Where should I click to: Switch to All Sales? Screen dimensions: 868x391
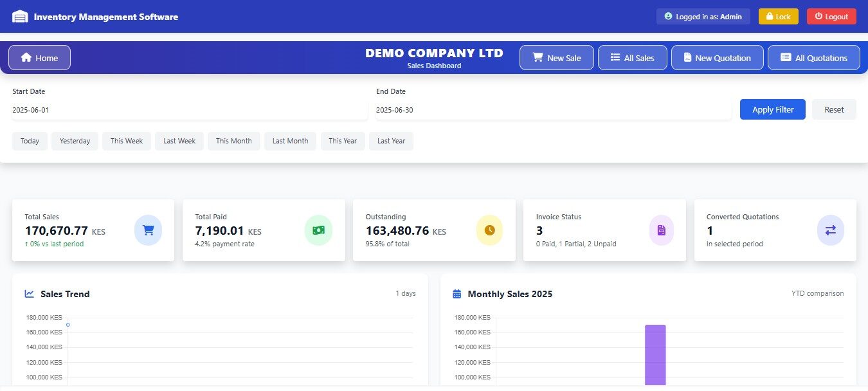click(x=632, y=57)
